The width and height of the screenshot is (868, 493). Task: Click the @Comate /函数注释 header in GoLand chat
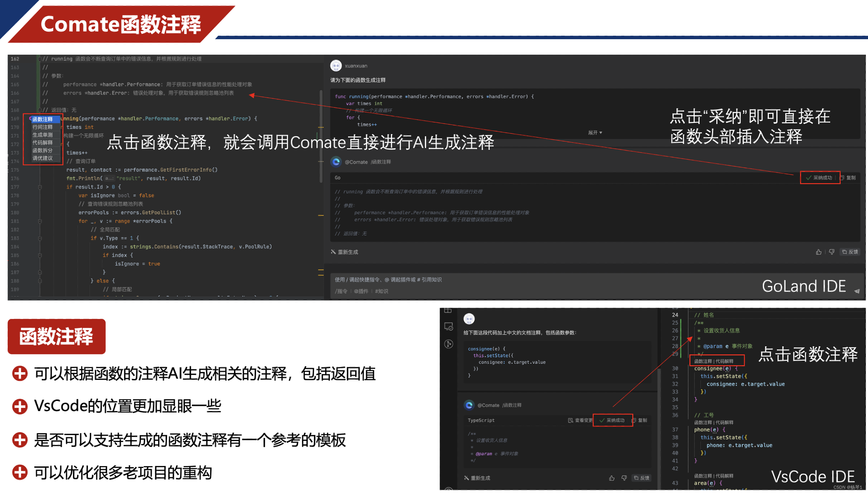[368, 162]
